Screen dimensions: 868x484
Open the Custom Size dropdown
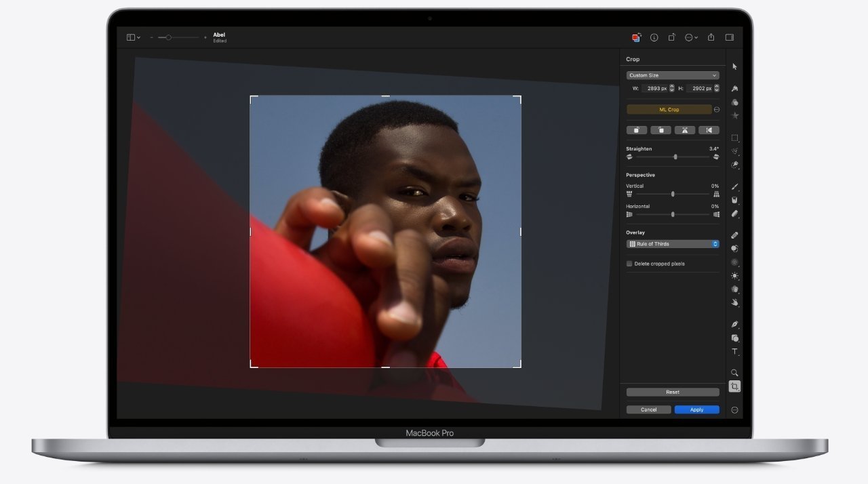coord(672,75)
